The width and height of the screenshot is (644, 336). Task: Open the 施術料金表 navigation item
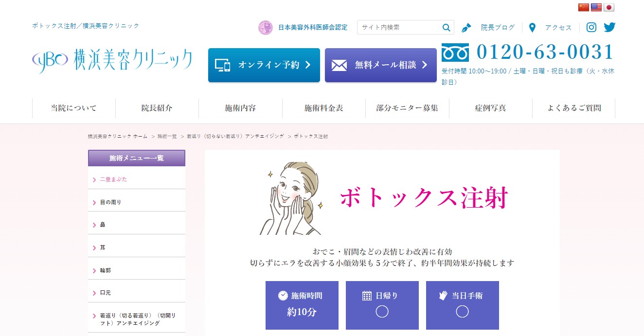tap(323, 108)
